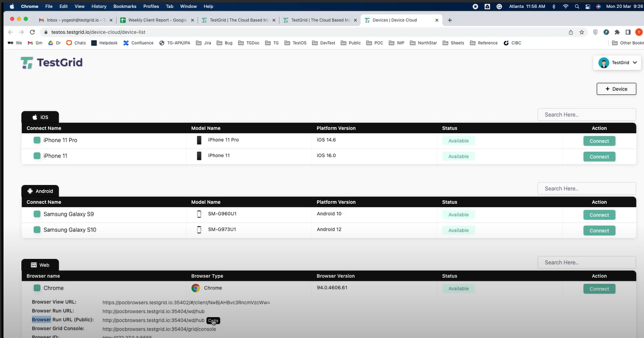Select the iOS device section tab
This screenshot has width=644, height=338.
40,117
